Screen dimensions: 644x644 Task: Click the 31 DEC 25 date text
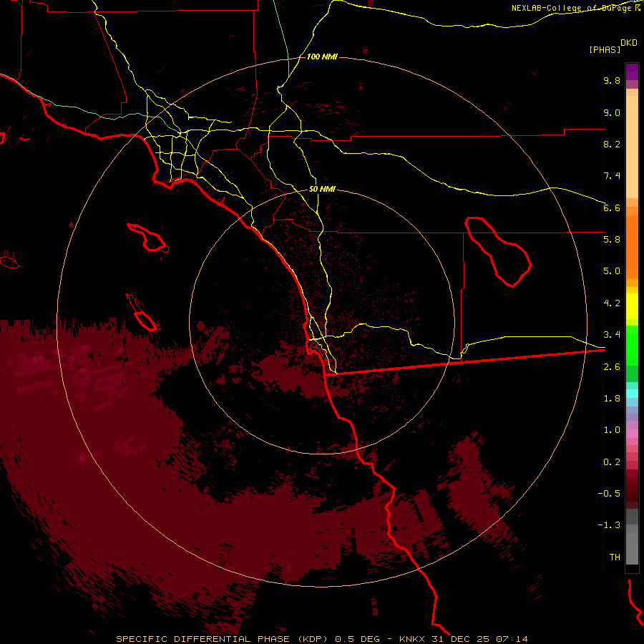tap(460, 639)
